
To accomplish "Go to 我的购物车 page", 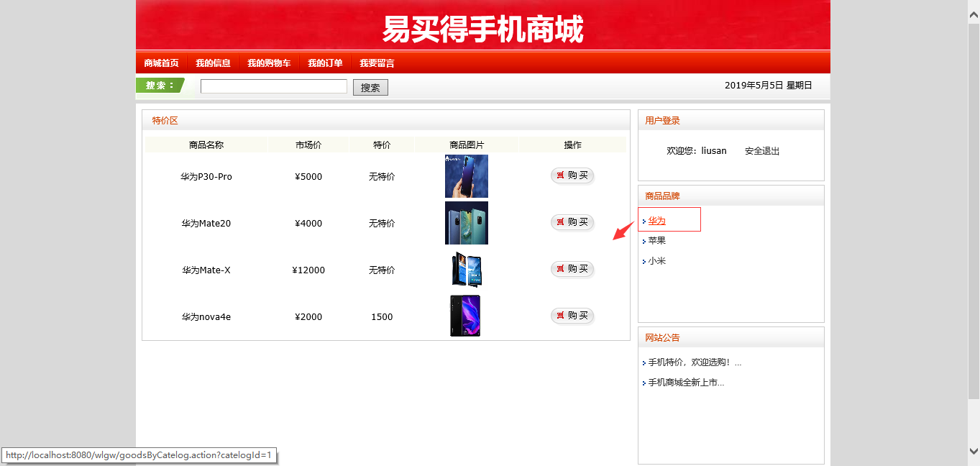I will click(269, 63).
